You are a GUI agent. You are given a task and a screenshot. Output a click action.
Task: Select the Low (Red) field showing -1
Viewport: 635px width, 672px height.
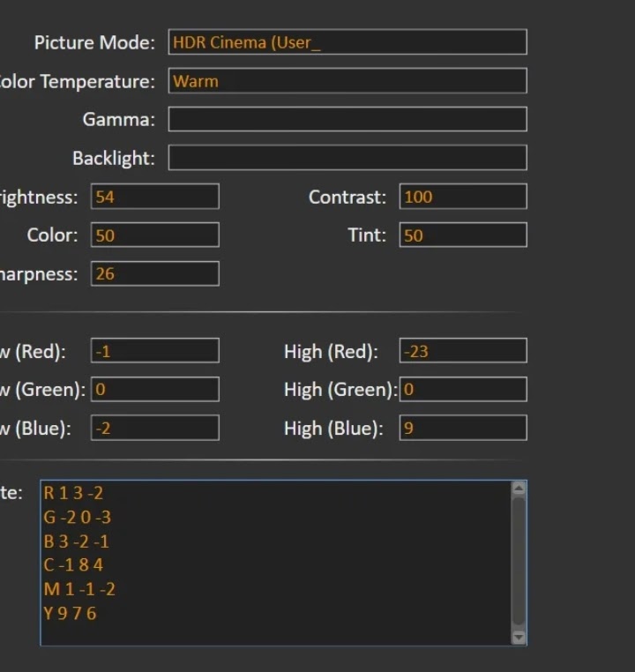coord(154,351)
